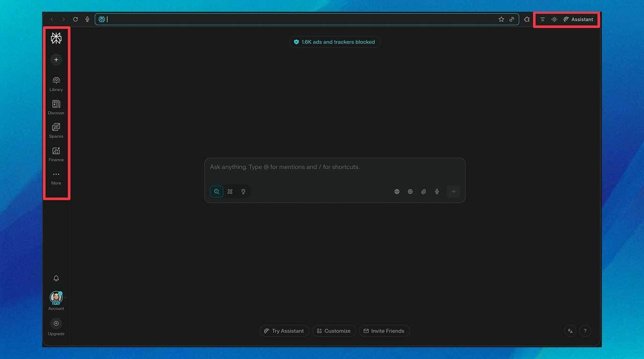Click the address bar microphone icon
Image resolution: width=644 pixels, height=359 pixels.
click(87, 19)
